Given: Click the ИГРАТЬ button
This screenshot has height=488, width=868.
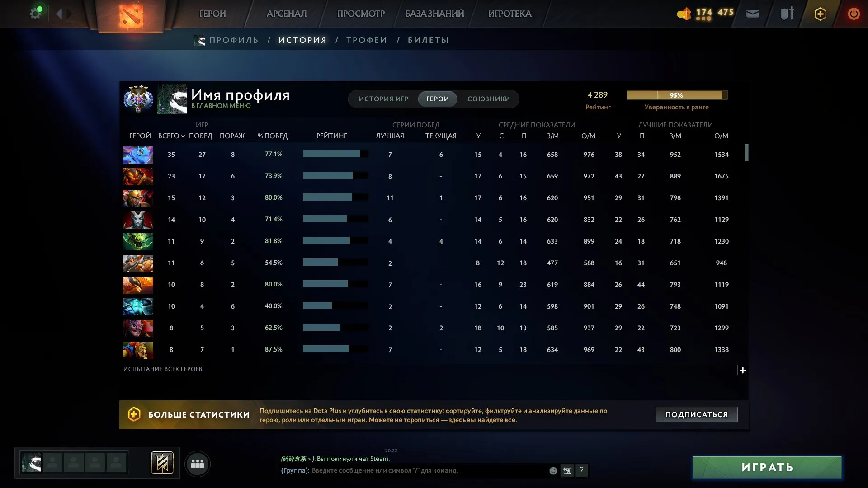Looking at the screenshot, I should (x=767, y=467).
